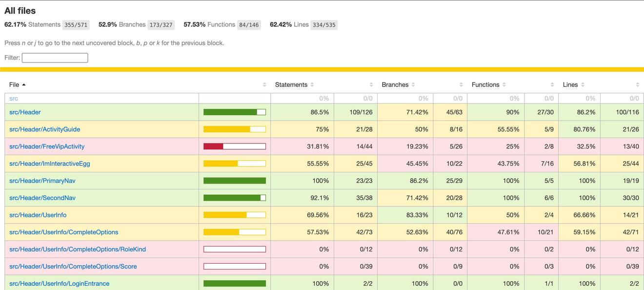Open CompleteOptions/Score coverage link
644x290 pixels.
73,267
